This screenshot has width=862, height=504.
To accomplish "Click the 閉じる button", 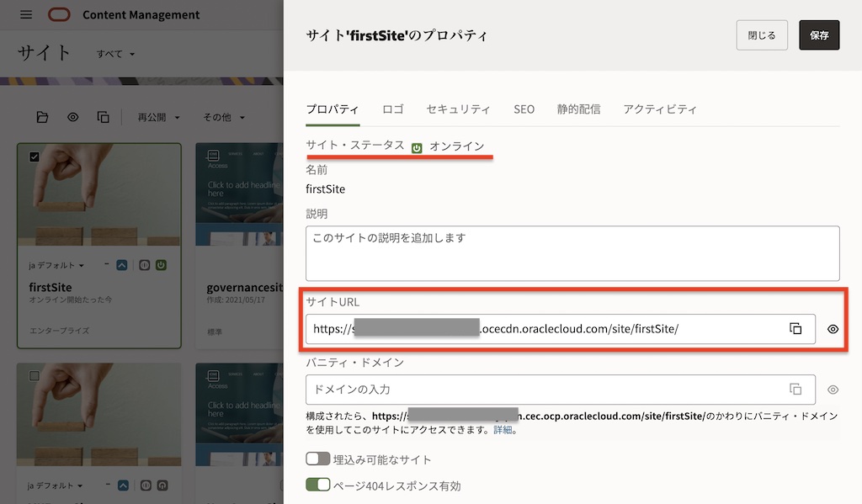I will tap(762, 35).
